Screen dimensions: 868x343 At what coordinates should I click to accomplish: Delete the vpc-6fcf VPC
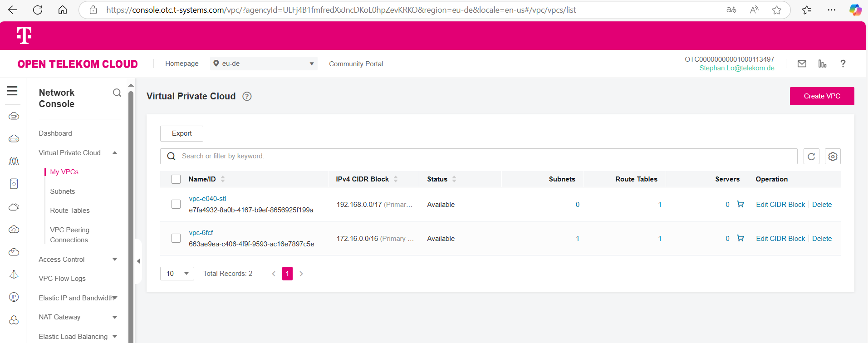pyautogui.click(x=822, y=239)
